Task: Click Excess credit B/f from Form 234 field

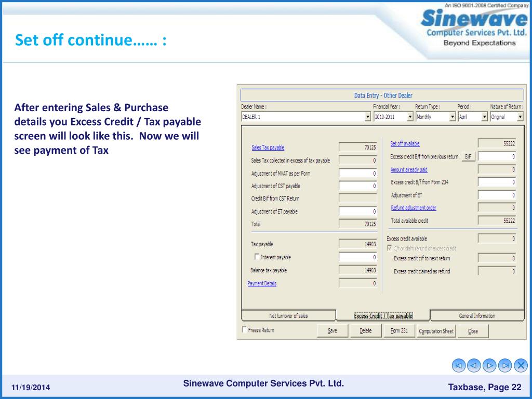Action: (x=497, y=182)
